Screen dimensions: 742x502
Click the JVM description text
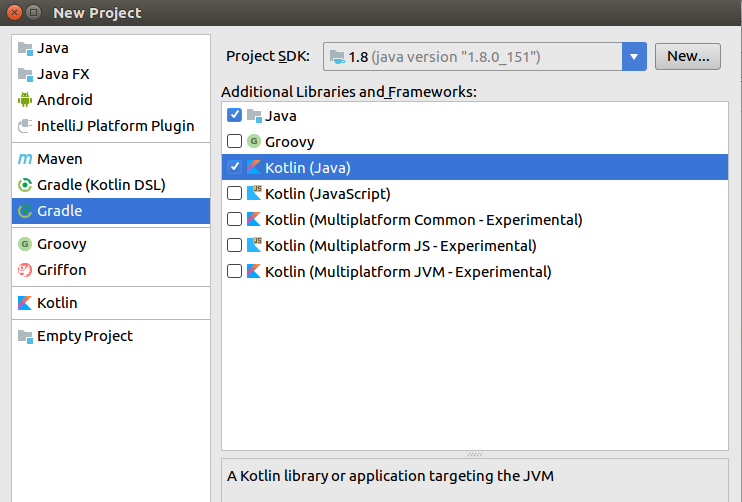pos(390,476)
